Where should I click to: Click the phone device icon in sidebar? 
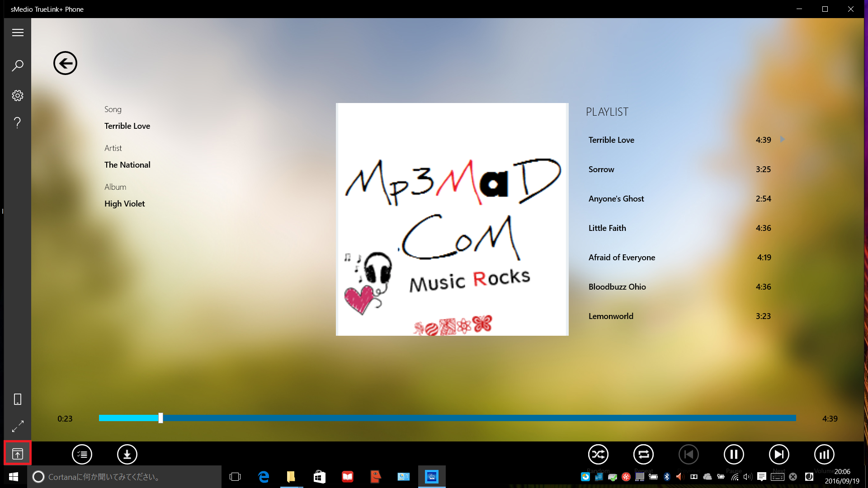pos(18,399)
